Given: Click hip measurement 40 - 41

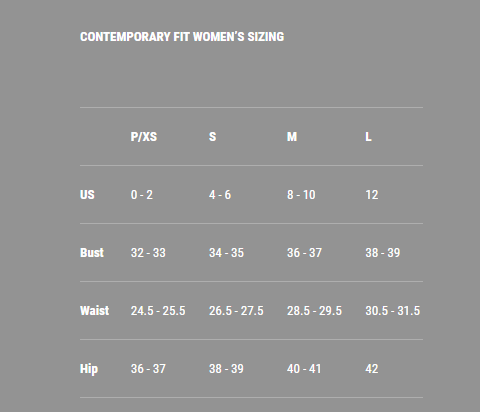Looking at the screenshot, I should point(304,369).
